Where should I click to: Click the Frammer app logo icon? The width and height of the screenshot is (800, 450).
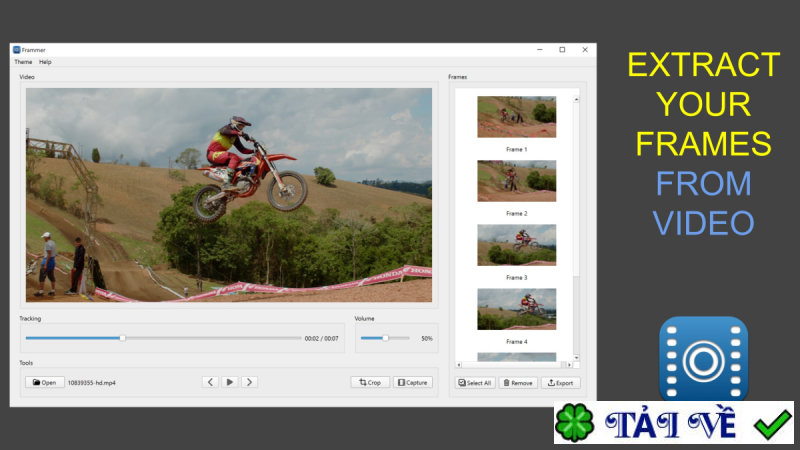point(703,358)
